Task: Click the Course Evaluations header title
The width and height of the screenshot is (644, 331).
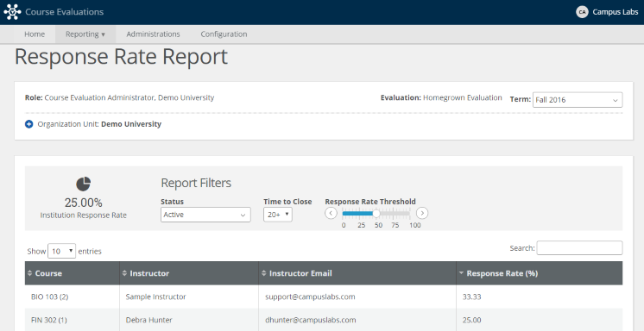Action: point(65,12)
